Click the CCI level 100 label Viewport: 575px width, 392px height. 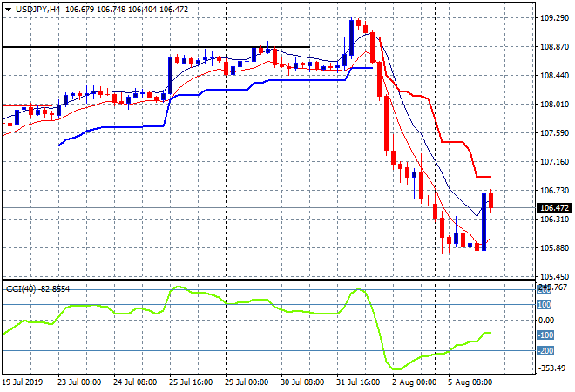point(545,305)
